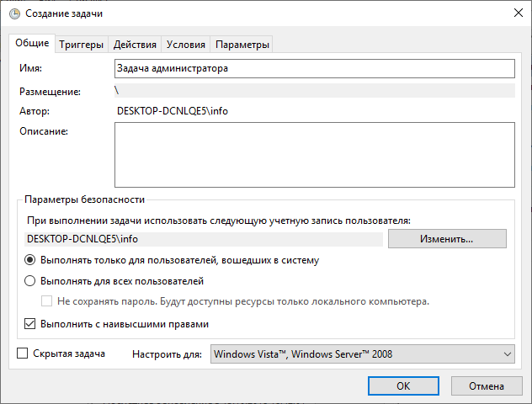Click the user account field DESKTOP-DCNLQE5\info

205,239
